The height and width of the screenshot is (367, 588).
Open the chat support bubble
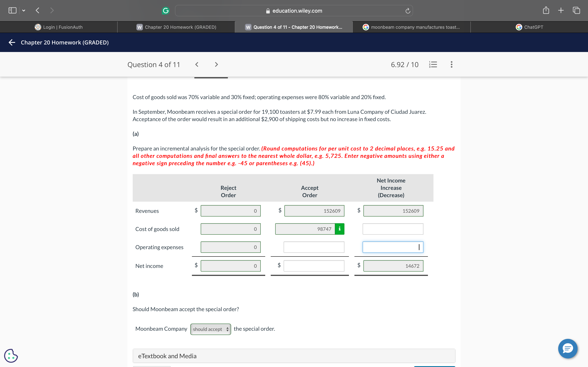(x=568, y=349)
